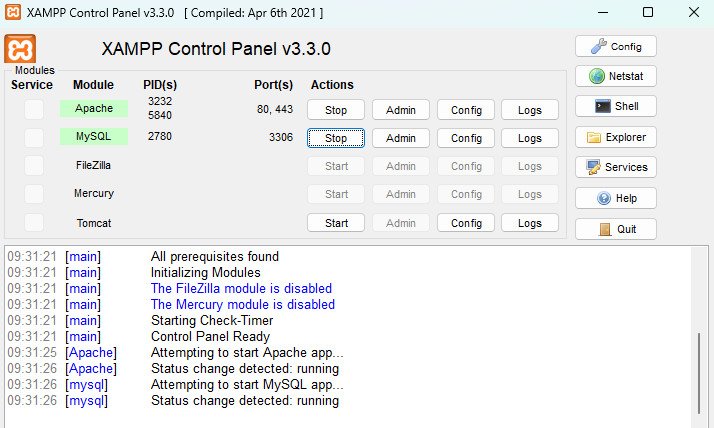
Task: Click log line 'Initializing Modules'
Action: tap(205, 272)
